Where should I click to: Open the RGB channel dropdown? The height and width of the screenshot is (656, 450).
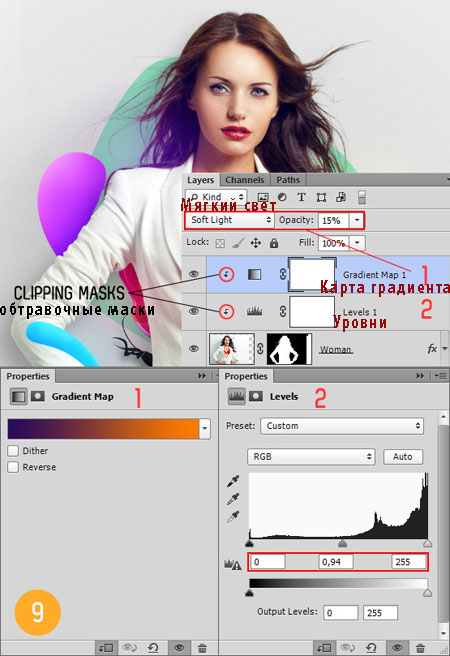point(311,456)
